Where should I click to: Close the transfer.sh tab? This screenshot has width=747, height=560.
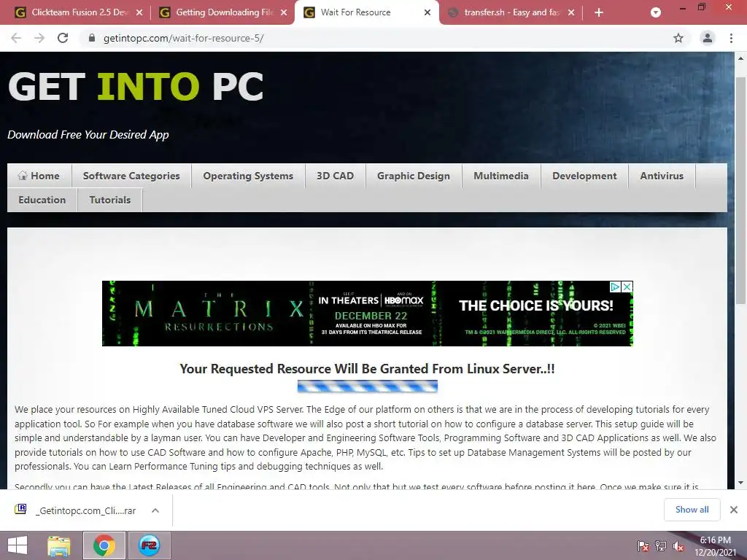point(570,13)
